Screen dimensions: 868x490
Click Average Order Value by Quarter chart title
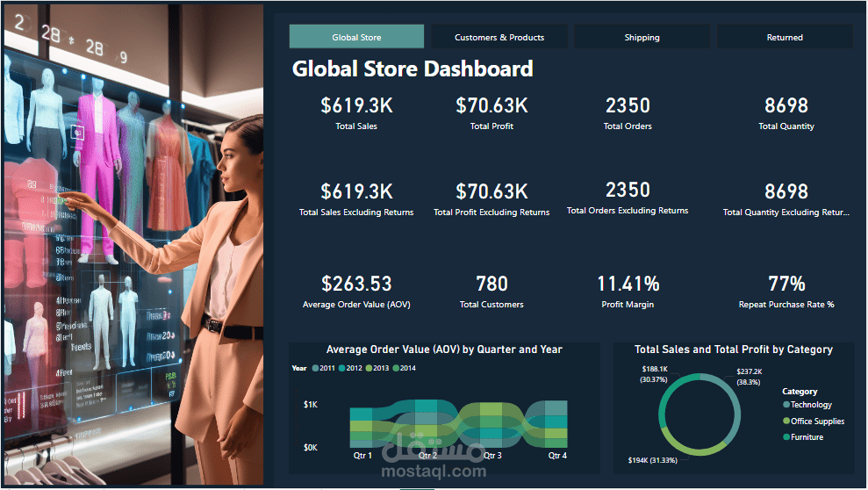(444, 349)
